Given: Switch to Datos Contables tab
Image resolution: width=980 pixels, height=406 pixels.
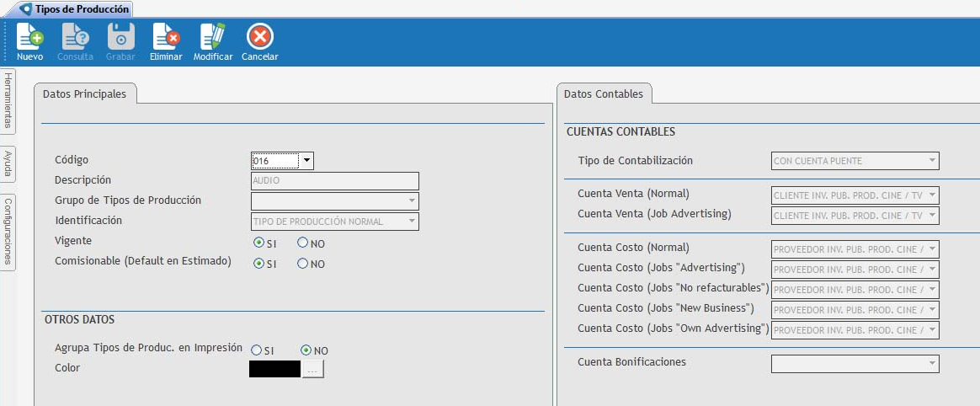Looking at the screenshot, I should tap(603, 94).
